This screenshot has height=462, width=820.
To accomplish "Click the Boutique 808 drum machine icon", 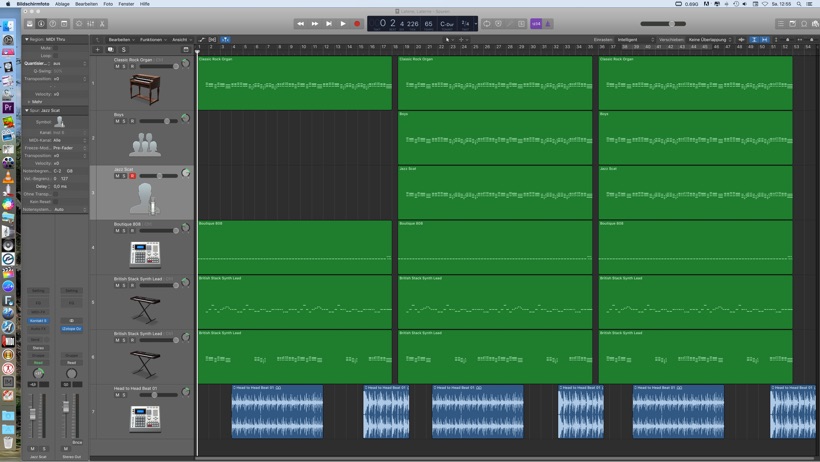I will [145, 254].
